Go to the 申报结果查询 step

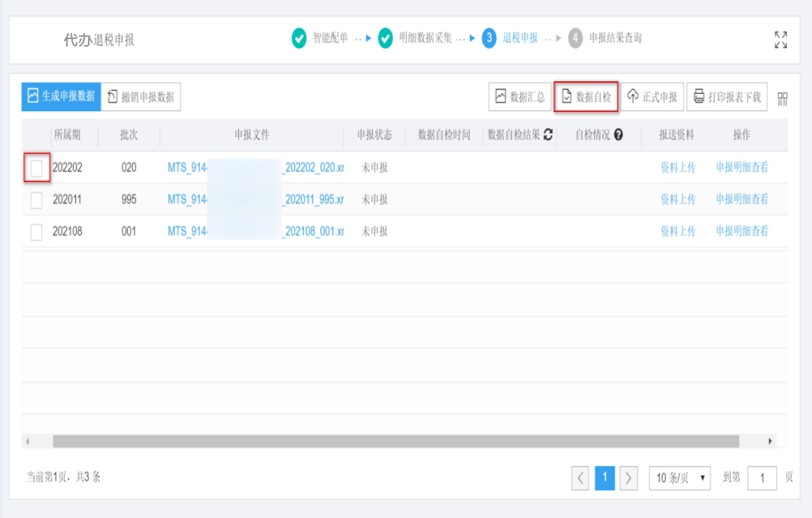pos(615,38)
